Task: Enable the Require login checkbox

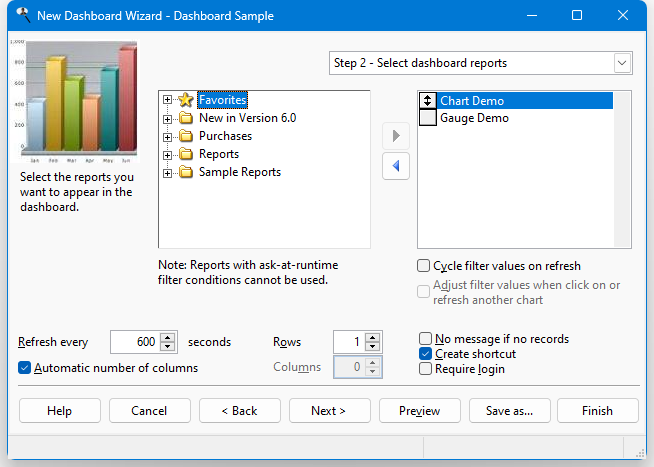Action: 426,369
